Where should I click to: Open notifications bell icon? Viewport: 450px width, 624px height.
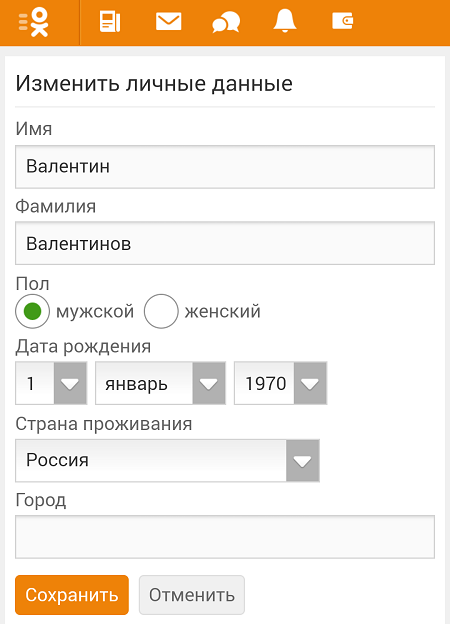[284, 21]
